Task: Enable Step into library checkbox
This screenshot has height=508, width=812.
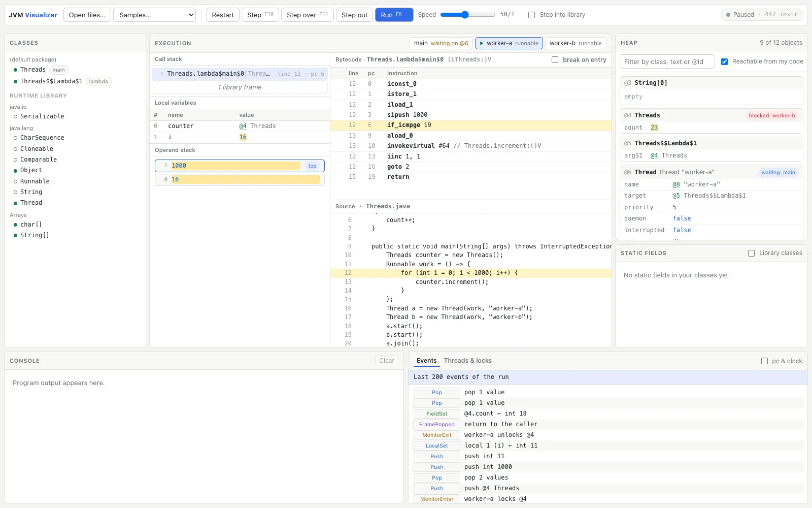Action: click(x=531, y=15)
